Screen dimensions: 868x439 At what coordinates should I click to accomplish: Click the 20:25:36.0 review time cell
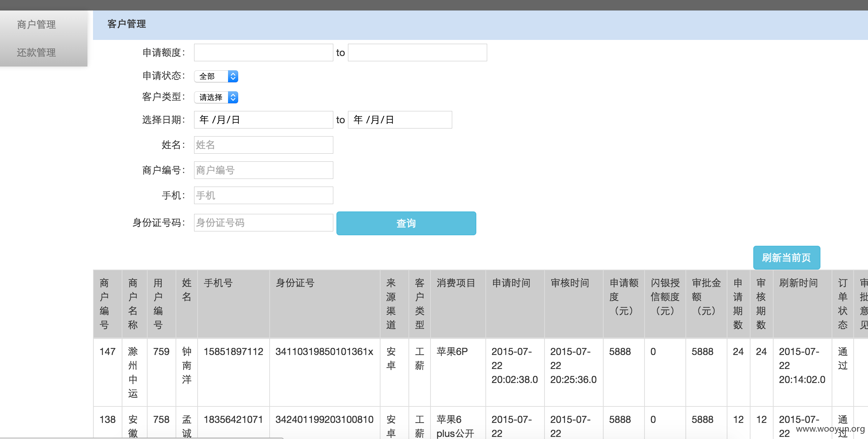[x=574, y=372]
